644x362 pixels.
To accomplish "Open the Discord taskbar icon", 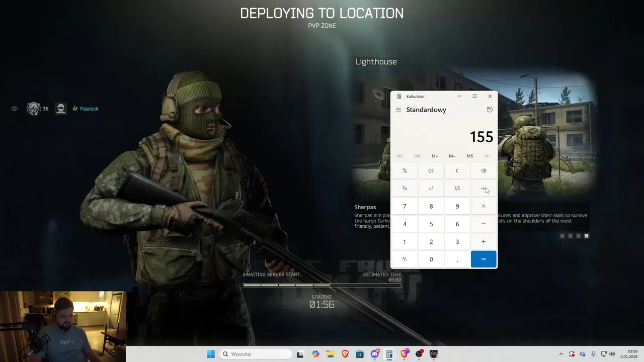I will [x=375, y=354].
